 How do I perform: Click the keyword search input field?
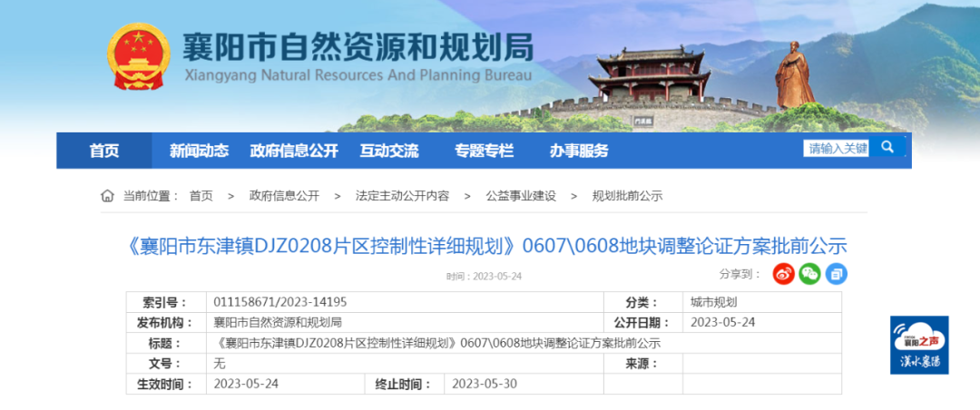click(836, 148)
